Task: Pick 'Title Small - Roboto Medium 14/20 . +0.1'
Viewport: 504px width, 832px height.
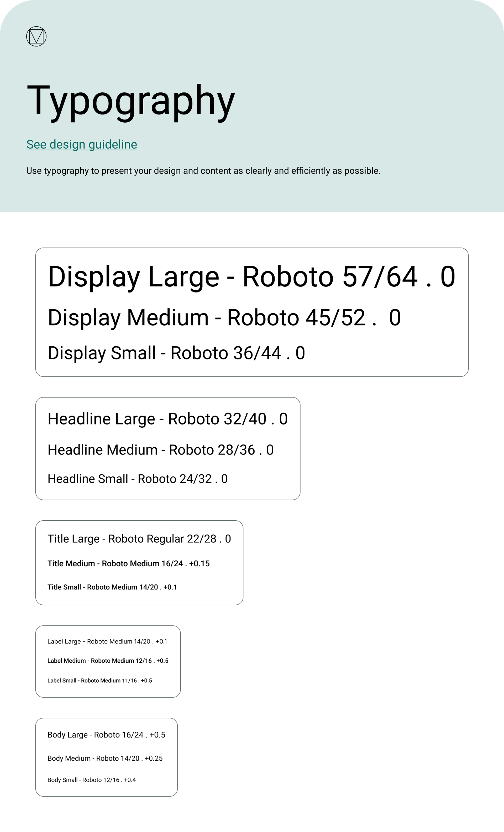Action: coord(112,587)
